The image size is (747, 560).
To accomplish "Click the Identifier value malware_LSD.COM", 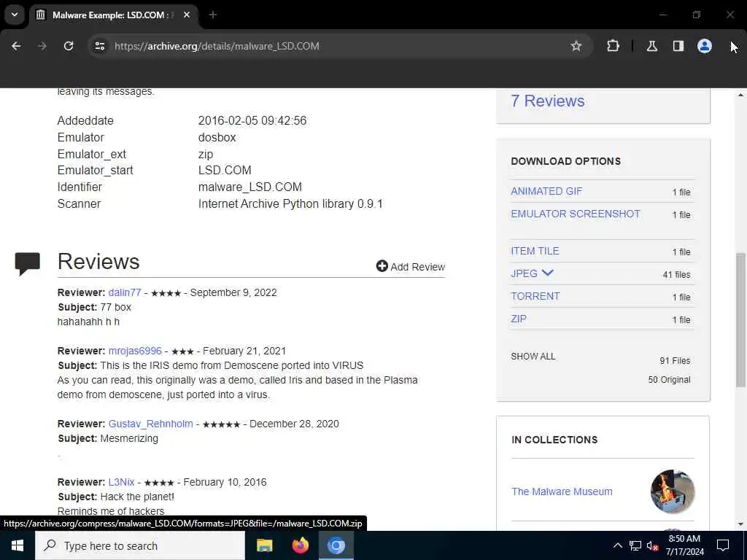I will 249,187.
